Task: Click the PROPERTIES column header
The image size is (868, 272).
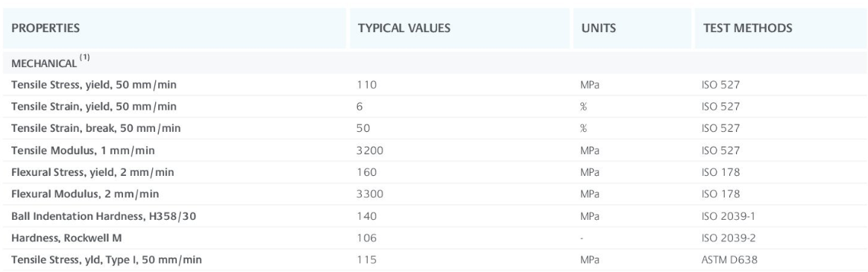Action: pos(45,28)
